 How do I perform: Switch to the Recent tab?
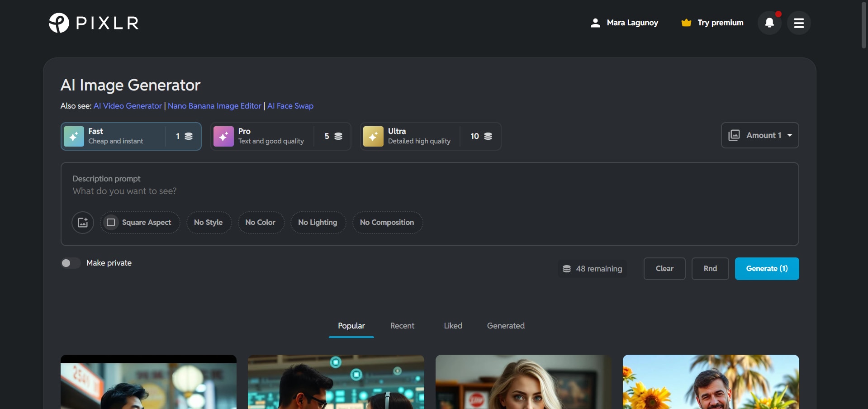(402, 326)
